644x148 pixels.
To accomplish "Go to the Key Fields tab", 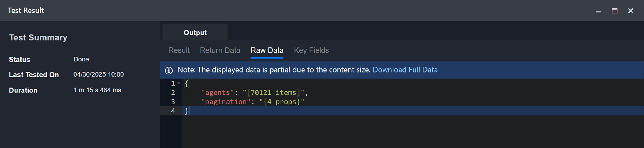I will [311, 50].
